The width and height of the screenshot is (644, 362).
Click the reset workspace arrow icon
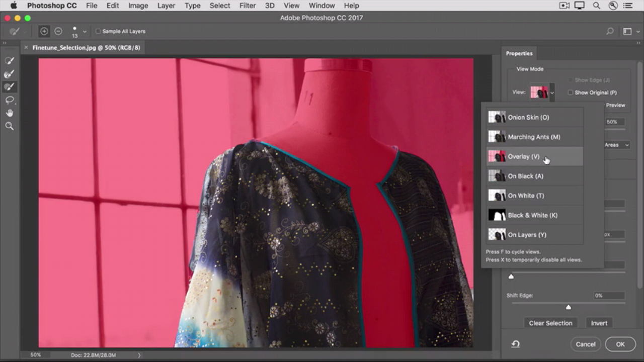(x=516, y=344)
